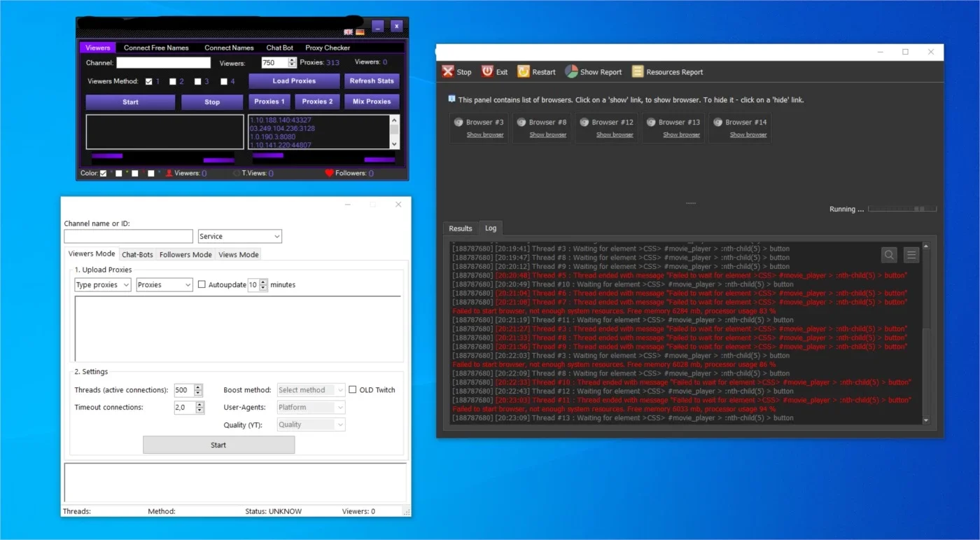Screen dimensions: 980x540
Task: Open the log menu hamburger icon
Action: [x=911, y=255]
